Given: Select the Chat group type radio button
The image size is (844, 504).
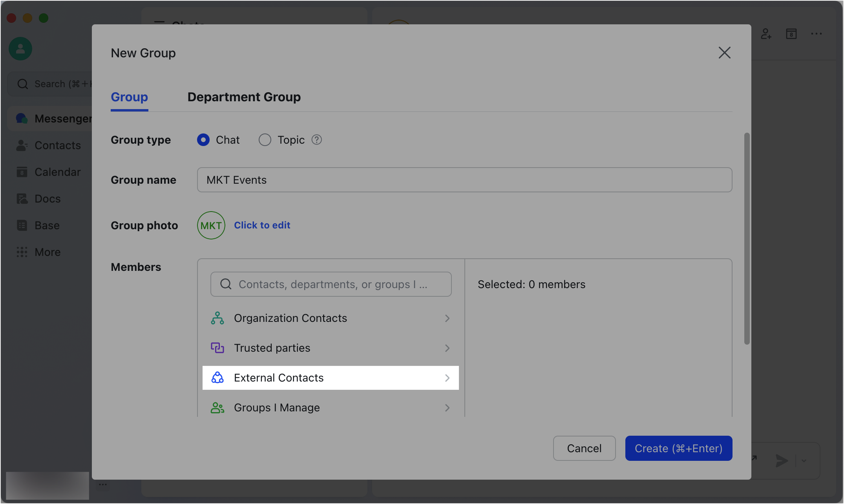Looking at the screenshot, I should [203, 140].
